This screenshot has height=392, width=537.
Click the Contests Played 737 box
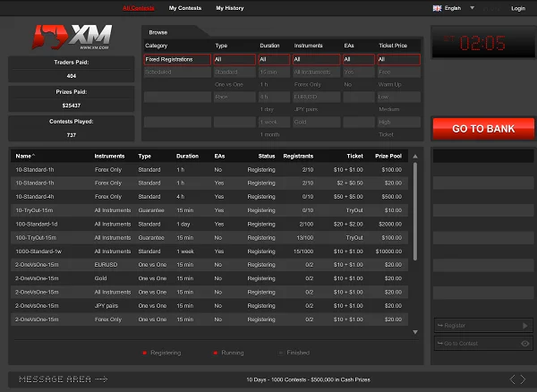pyautogui.click(x=72, y=128)
